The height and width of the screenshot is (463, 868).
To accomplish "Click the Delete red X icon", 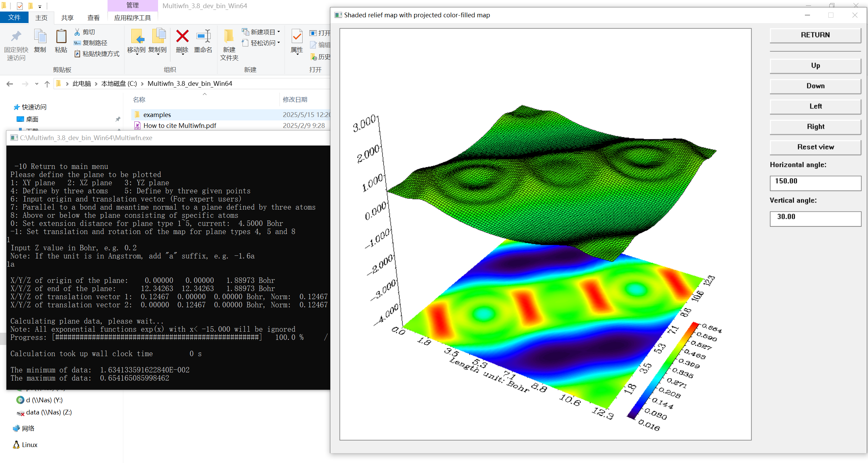I will [182, 36].
